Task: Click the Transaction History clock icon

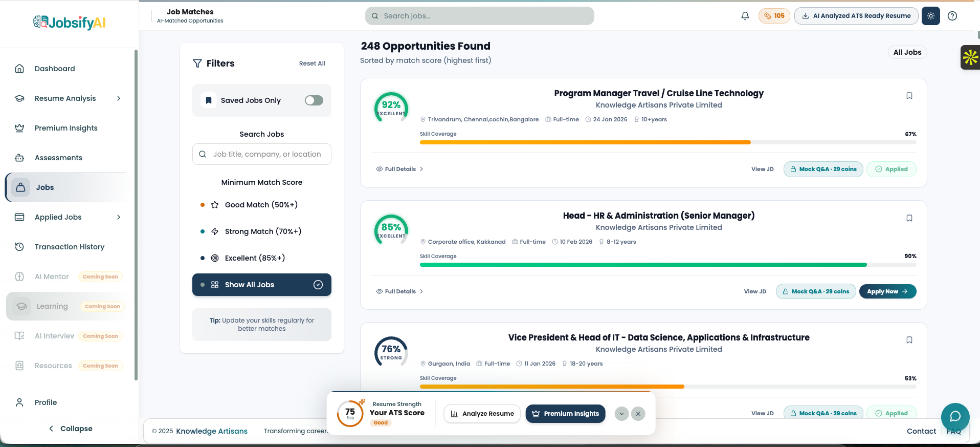Action: tap(19, 247)
